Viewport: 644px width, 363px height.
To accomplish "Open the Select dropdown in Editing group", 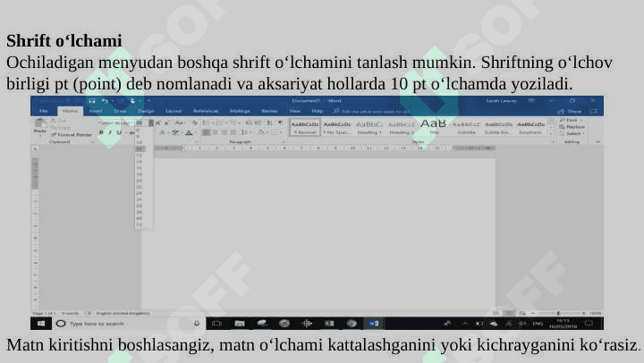I will coord(573,133).
